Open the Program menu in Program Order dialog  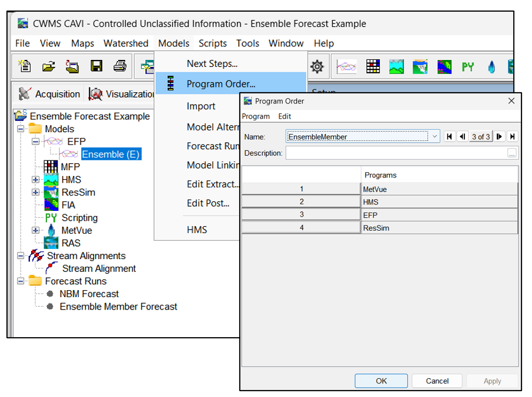pos(256,116)
